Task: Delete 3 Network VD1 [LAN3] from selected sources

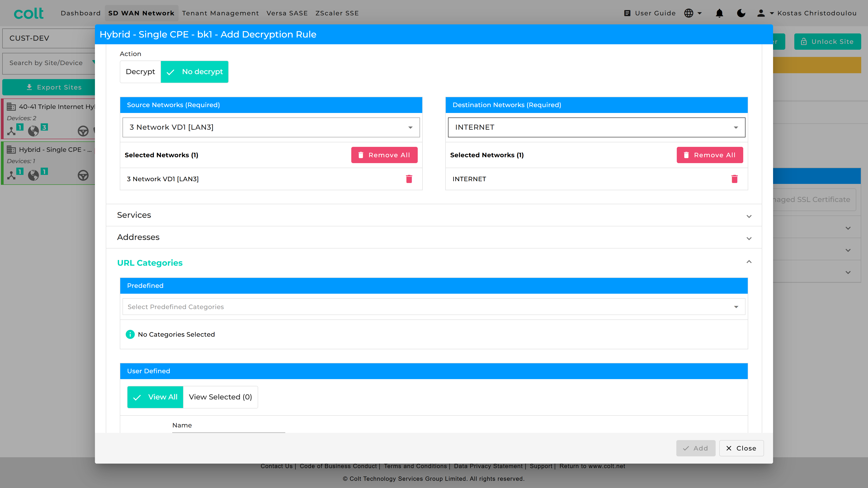Action: pyautogui.click(x=409, y=179)
